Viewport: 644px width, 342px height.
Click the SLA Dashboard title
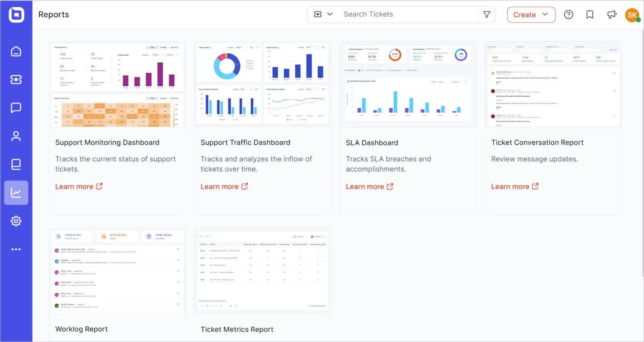(372, 143)
